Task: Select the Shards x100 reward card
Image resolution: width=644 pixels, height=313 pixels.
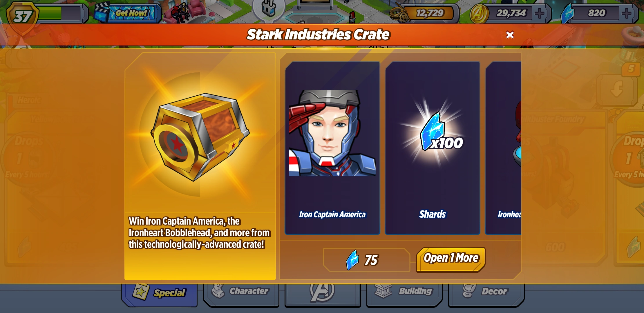Action: tap(433, 148)
